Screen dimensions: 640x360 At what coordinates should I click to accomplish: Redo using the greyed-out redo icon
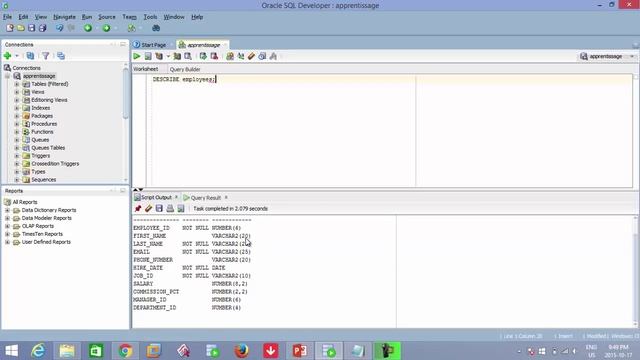[x=71, y=28]
